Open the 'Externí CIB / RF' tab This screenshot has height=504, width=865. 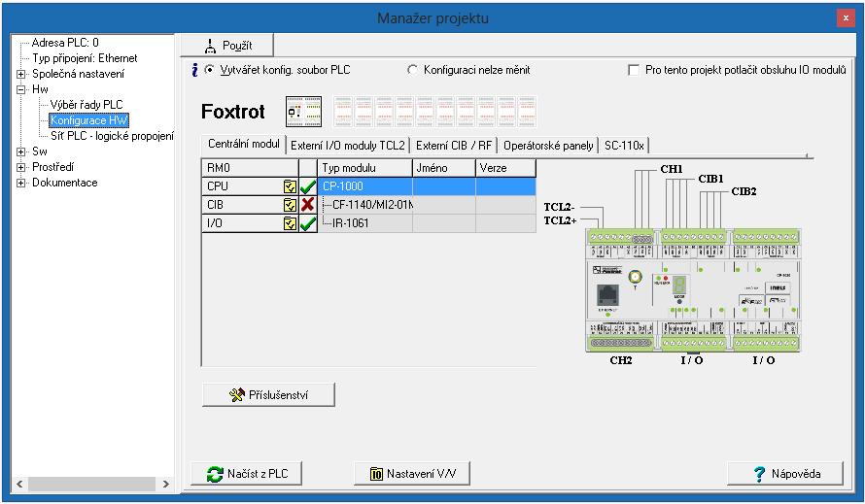click(x=454, y=146)
